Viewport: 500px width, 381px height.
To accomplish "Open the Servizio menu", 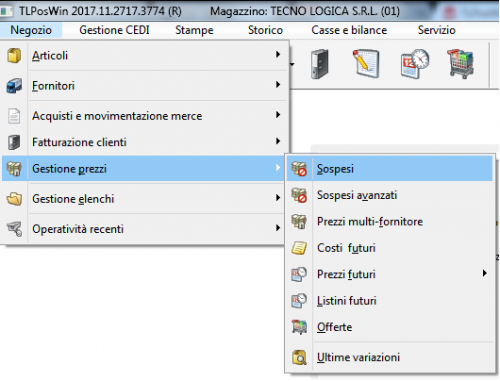I will [437, 30].
